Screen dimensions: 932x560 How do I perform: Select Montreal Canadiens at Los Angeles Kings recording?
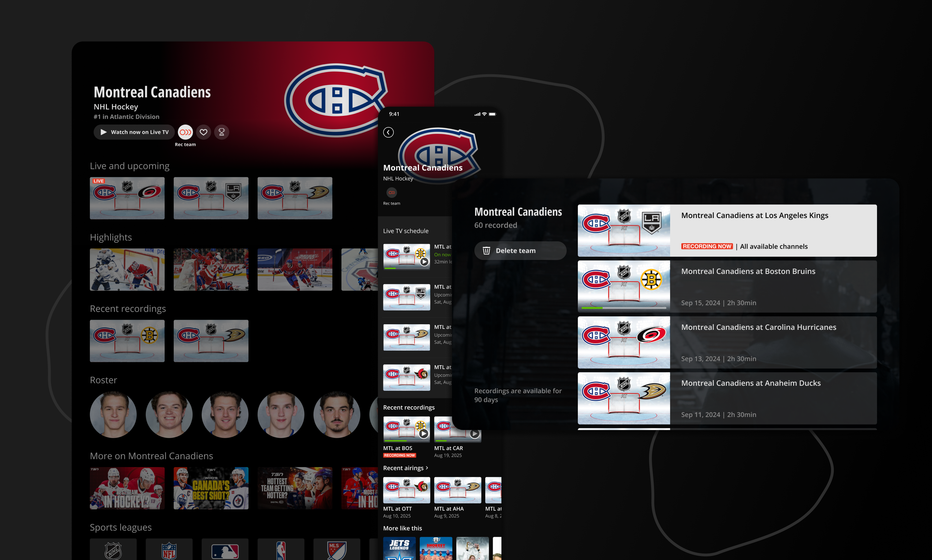pos(727,230)
